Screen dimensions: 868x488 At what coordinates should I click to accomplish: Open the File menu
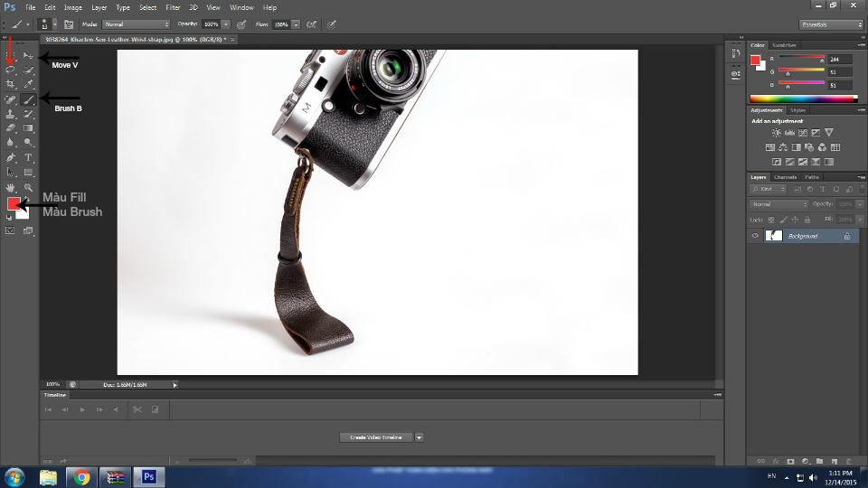tap(31, 8)
